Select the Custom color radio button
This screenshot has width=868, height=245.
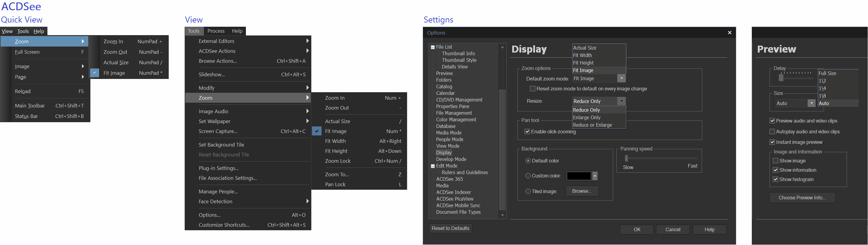coord(528,176)
